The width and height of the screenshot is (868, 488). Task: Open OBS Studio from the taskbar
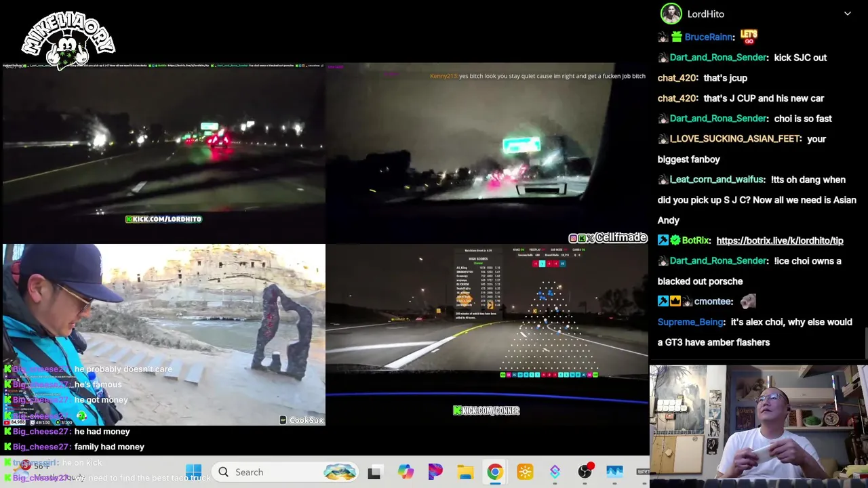(585, 472)
